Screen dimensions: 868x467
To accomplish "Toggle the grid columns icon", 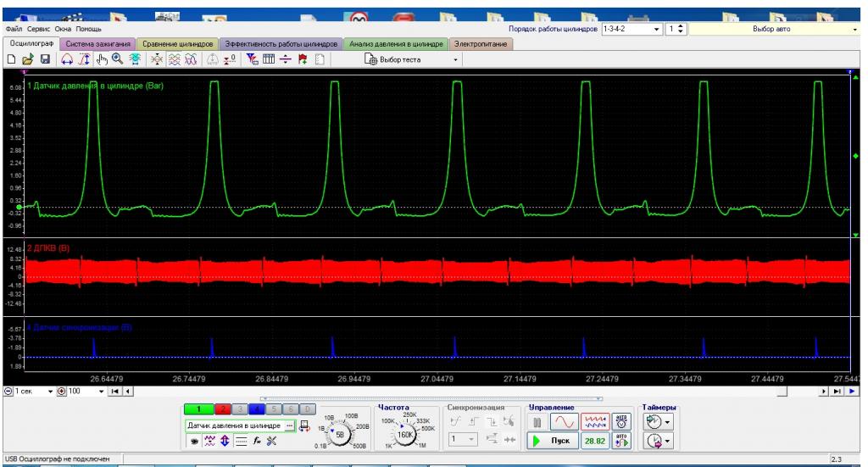I will pyautogui.click(x=269, y=59).
